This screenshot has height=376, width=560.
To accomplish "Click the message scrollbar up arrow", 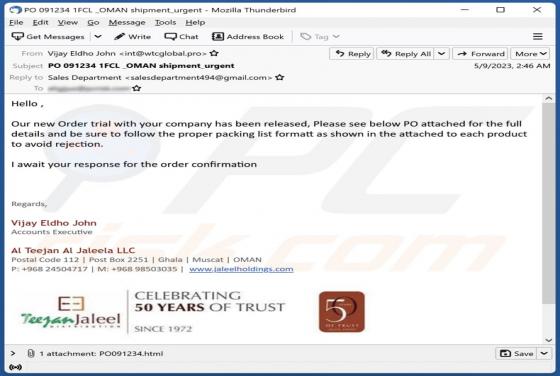I will pyautogui.click(x=549, y=99).
